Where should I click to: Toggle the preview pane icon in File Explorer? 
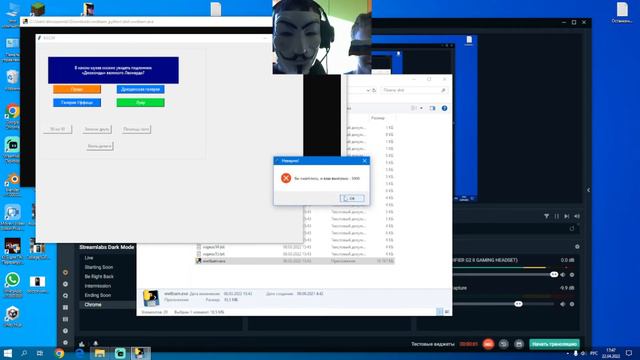432,108
